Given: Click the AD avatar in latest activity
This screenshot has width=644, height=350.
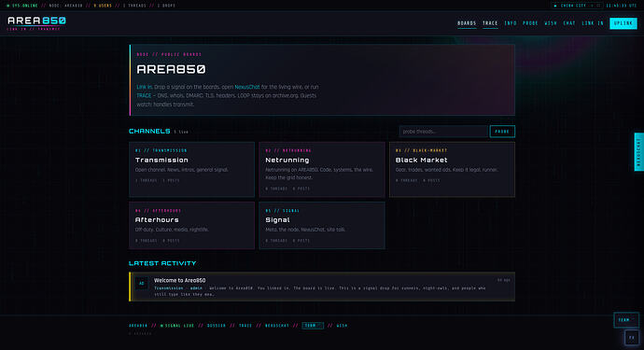Looking at the screenshot, I should coord(142,283).
